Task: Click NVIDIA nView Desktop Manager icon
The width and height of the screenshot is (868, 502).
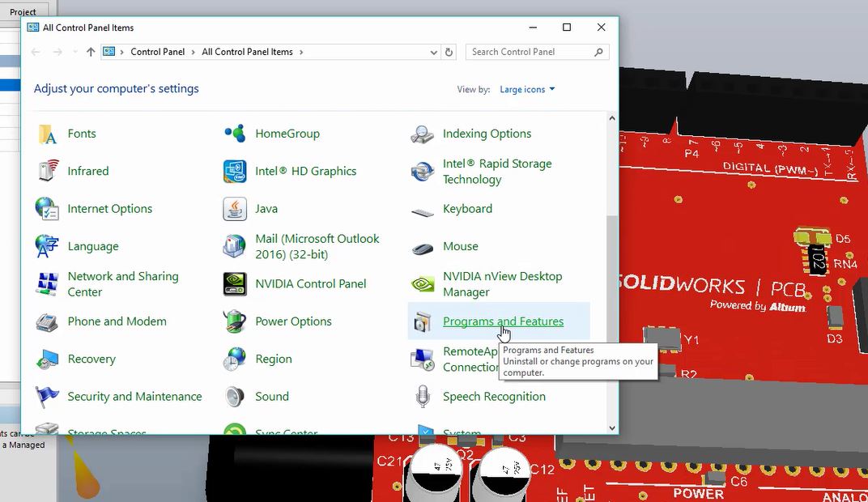Action: point(423,284)
